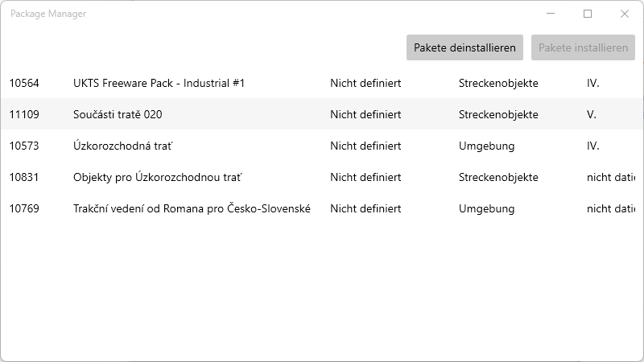644x362 pixels.
Task: Click the Package Manager window title
Action: 48,14
